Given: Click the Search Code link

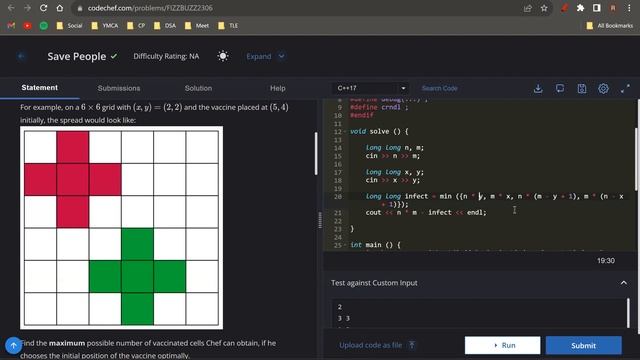Looking at the screenshot, I should coord(440,88).
